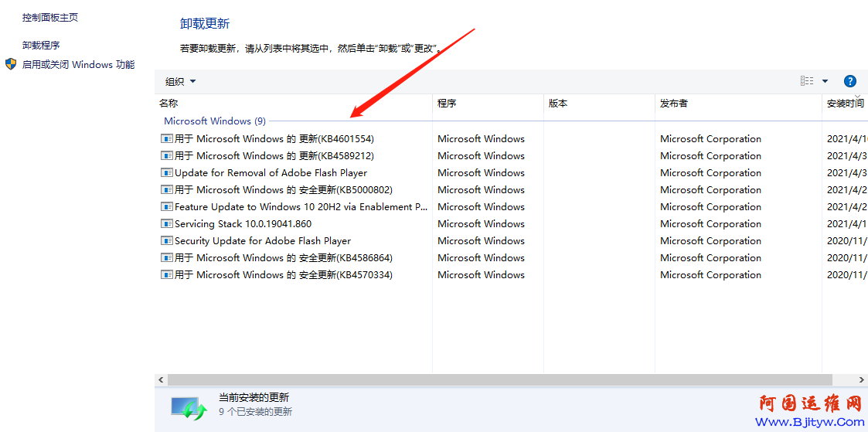Click icon of security update KB5000802
Screen dimensions: 868x432
pyautogui.click(x=166, y=190)
